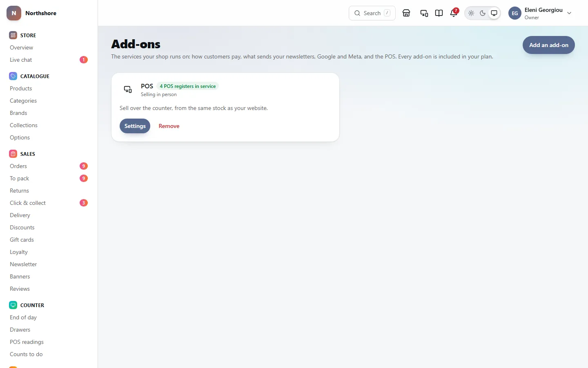The width and height of the screenshot is (588, 368).
Task: Switch to dark theme
Action: [x=483, y=13]
